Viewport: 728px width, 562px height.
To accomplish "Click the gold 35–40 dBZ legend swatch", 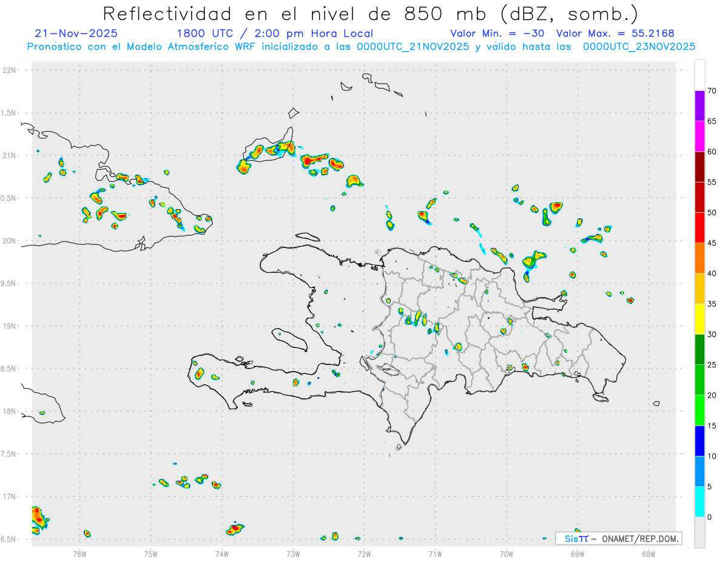I will coord(699,289).
